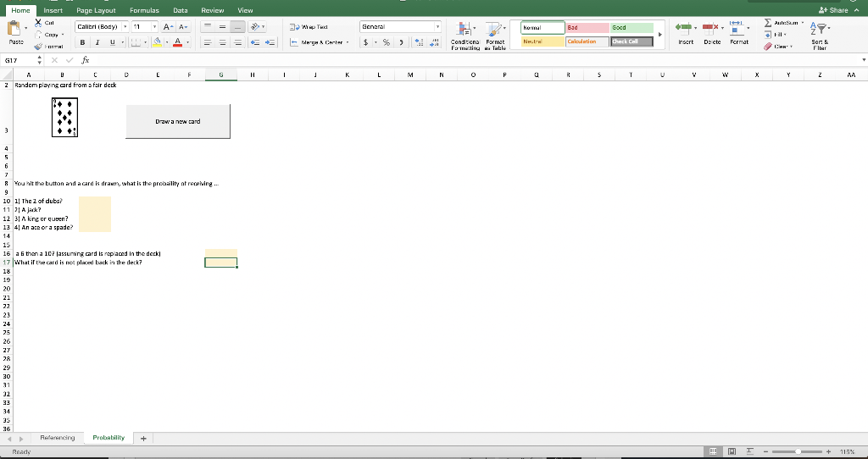Cut the selection with scissors icon
The height and width of the screenshot is (459, 868).
point(38,23)
